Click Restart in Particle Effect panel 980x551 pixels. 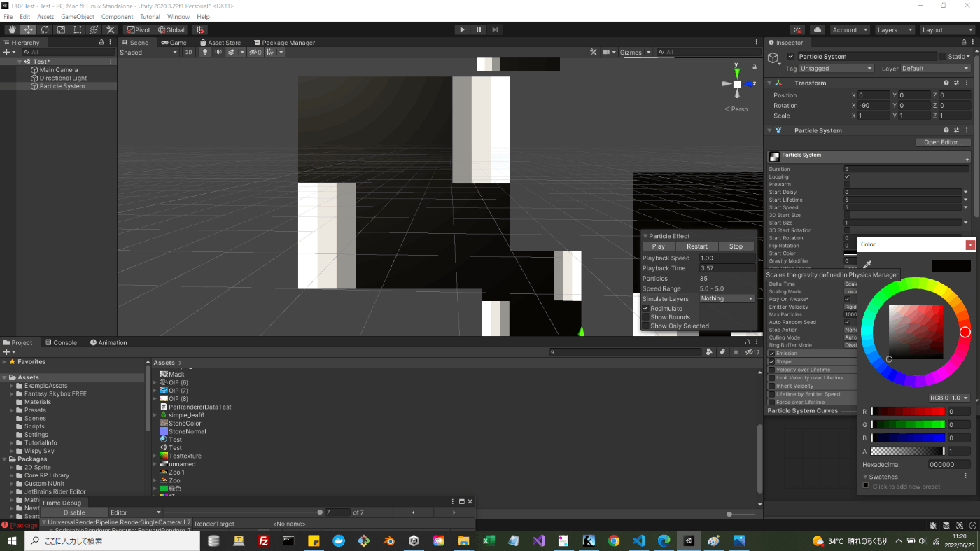coord(697,246)
